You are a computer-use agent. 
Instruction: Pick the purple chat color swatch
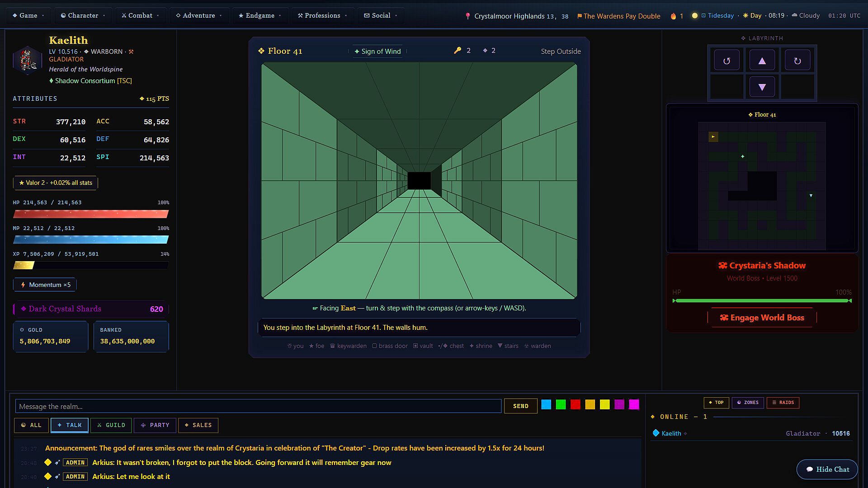tap(619, 404)
